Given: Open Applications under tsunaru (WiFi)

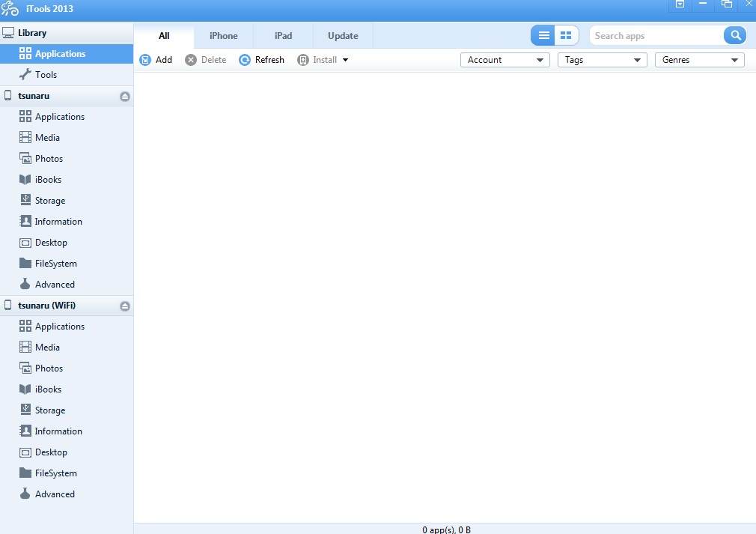Looking at the screenshot, I should click(67, 327).
